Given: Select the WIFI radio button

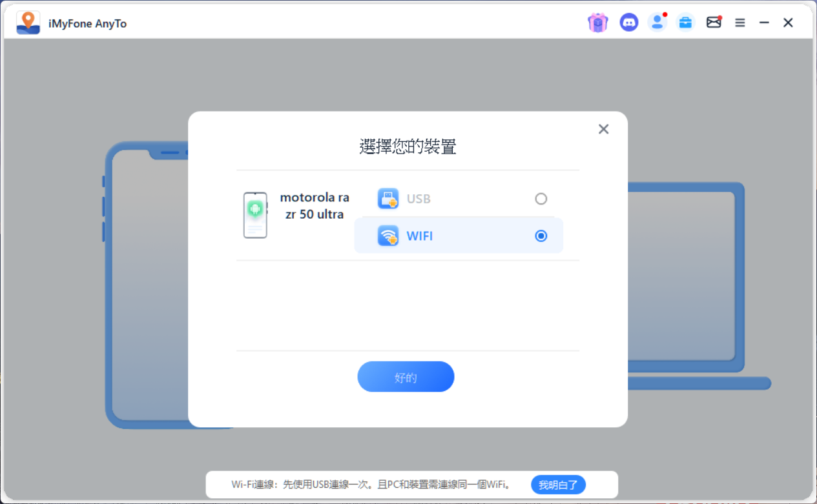Looking at the screenshot, I should 541,236.
